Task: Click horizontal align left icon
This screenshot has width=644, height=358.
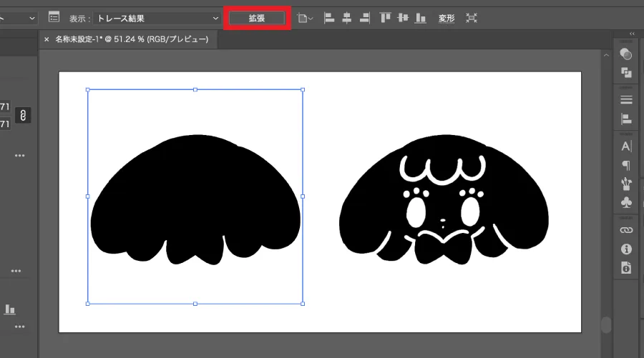Action: [x=329, y=18]
